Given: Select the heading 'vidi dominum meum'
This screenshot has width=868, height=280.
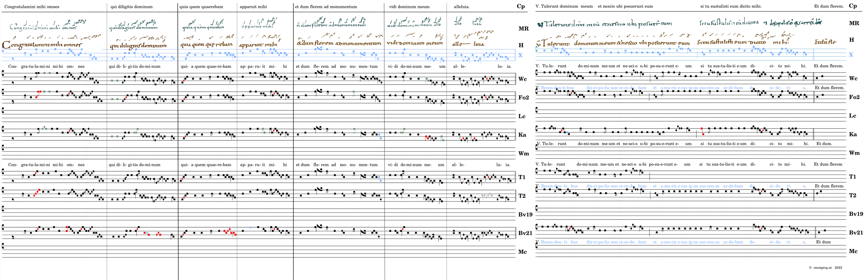Looking at the screenshot, I should [x=409, y=6].
